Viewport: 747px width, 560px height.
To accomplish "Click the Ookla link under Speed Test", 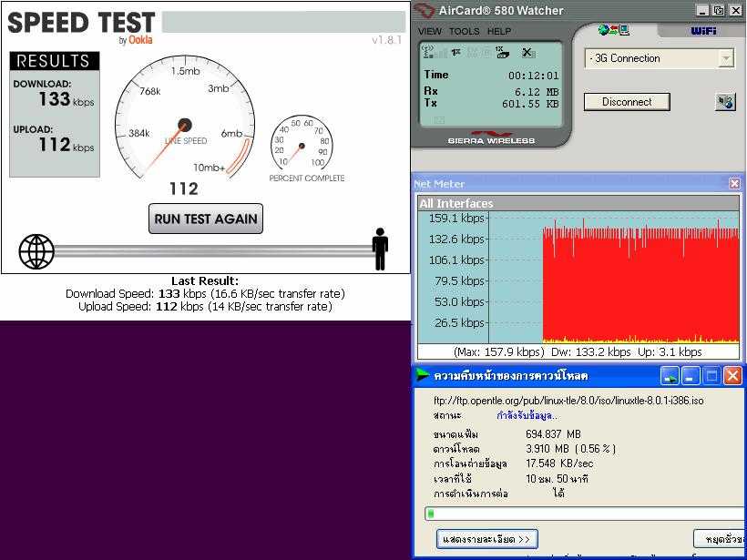I will pos(140,40).
